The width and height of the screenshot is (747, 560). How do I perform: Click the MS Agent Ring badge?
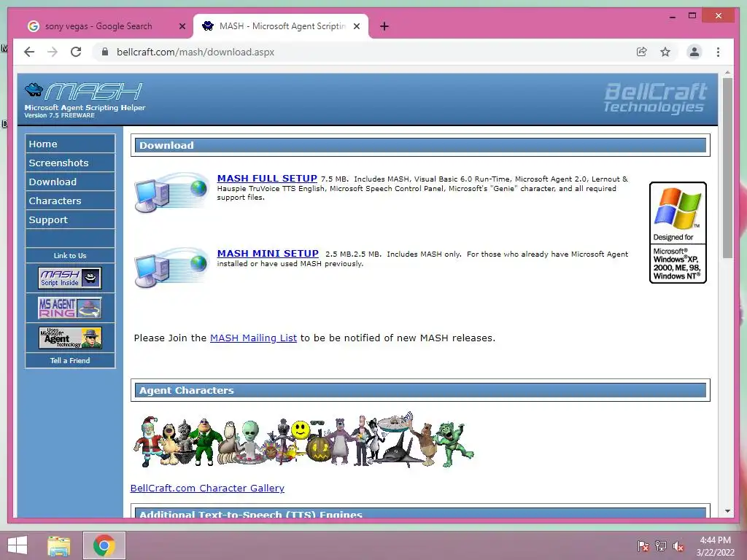69,308
